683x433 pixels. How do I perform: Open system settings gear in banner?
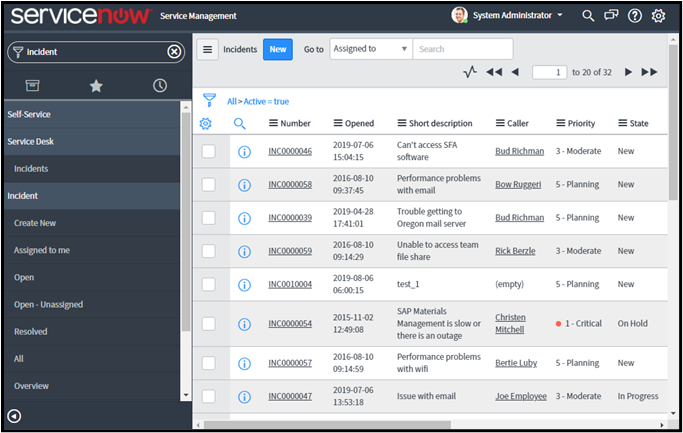(x=658, y=16)
